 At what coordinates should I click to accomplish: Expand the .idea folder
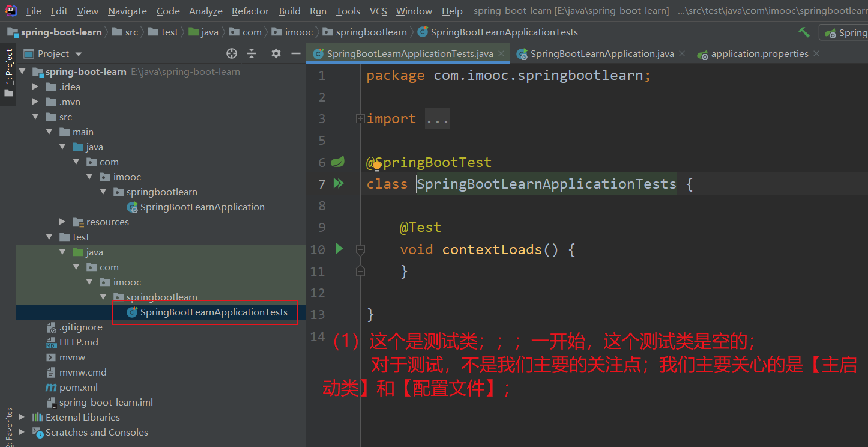click(x=35, y=86)
